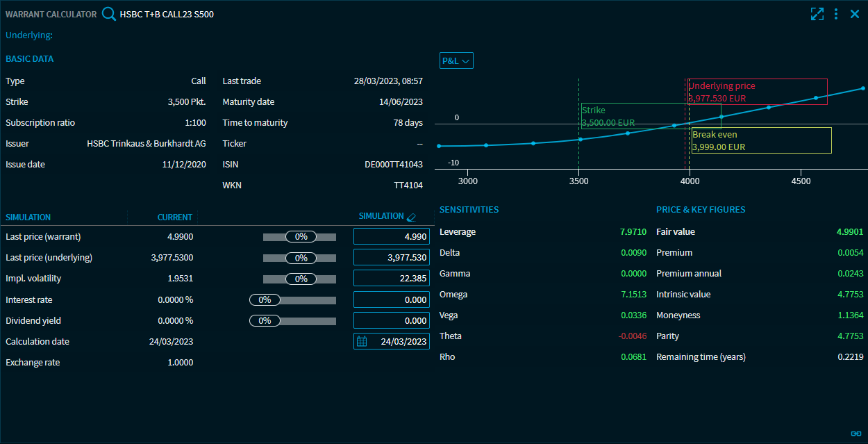This screenshot has height=444, width=868.
Task: Adjust the warrant last price slider
Action: (301, 237)
